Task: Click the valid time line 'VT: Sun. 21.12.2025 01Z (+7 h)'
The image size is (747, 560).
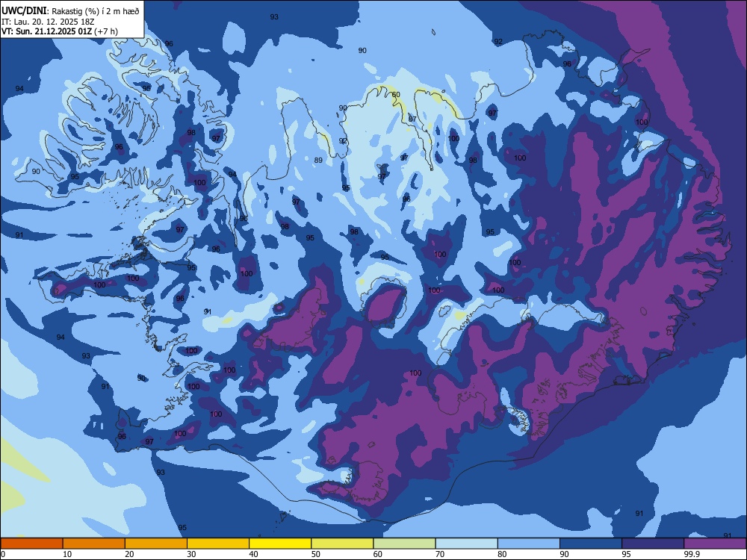Action: (x=60, y=31)
